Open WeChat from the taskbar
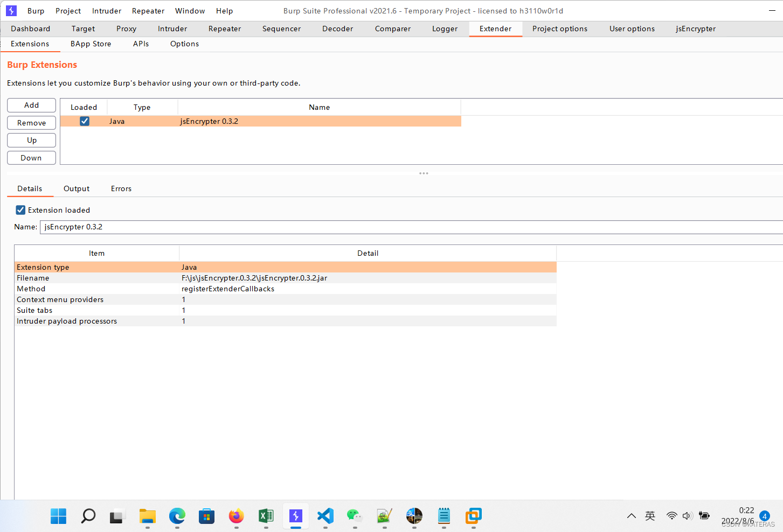 tap(355, 516)
